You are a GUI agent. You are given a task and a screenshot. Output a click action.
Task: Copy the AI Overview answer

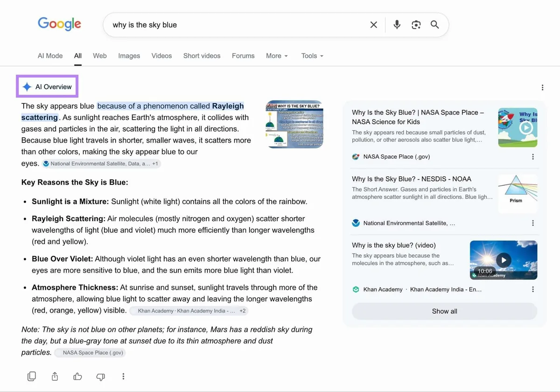pos(32,376)
